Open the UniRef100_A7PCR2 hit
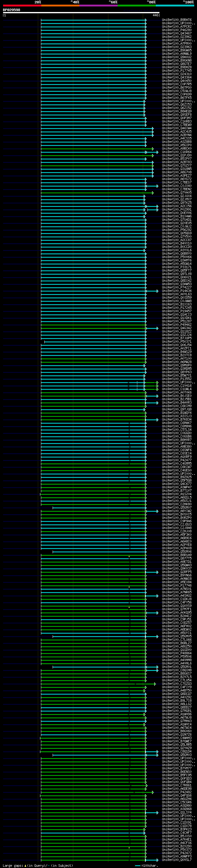Image resolution: width=197 pixels, height=868 pixels. pos(177,27)
